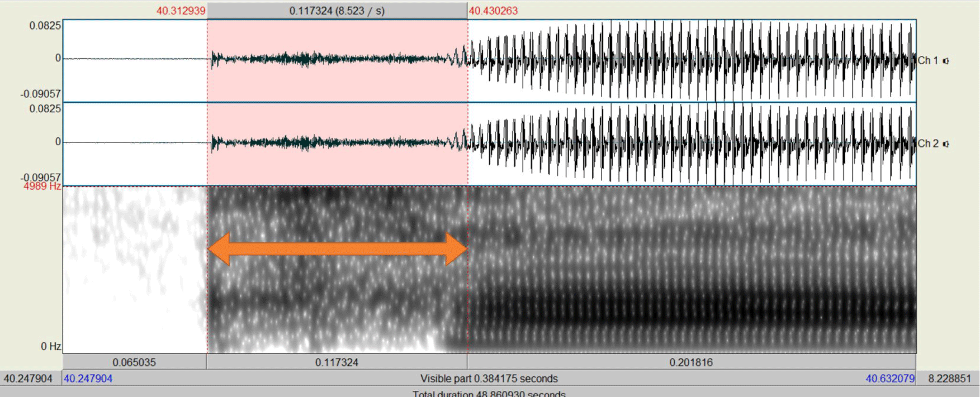Click window end time 40.632079
The height and width of the screenshot is (397, 980).
point(890,379)
